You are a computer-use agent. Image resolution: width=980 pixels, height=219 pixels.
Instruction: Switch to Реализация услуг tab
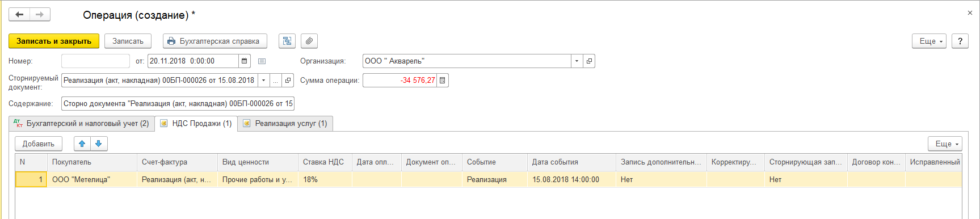[x=285, y=124]
